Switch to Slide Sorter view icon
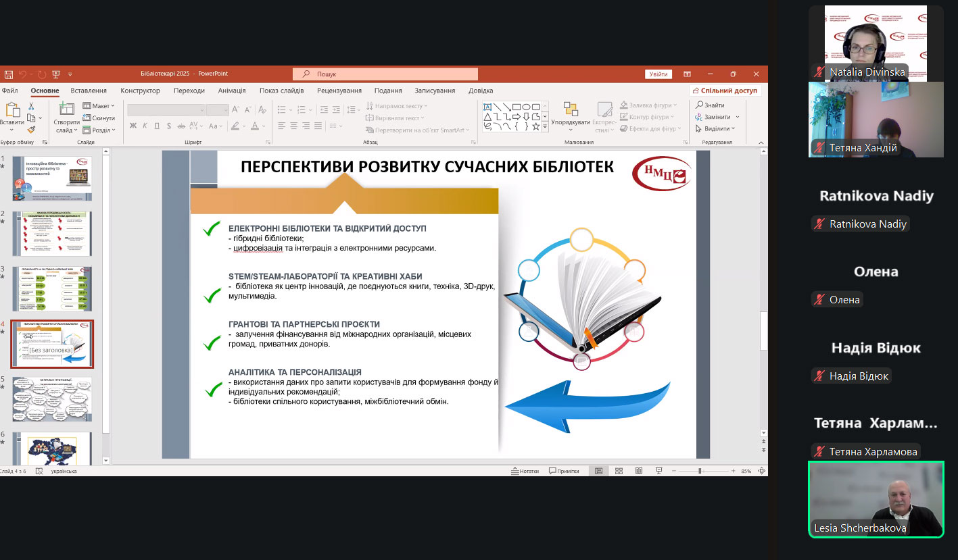 click(619, 471)
